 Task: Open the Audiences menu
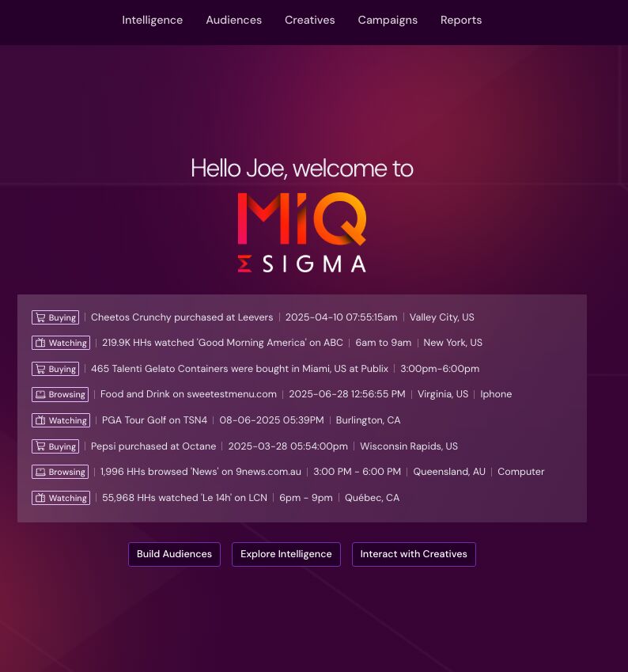tap(233, 20)
